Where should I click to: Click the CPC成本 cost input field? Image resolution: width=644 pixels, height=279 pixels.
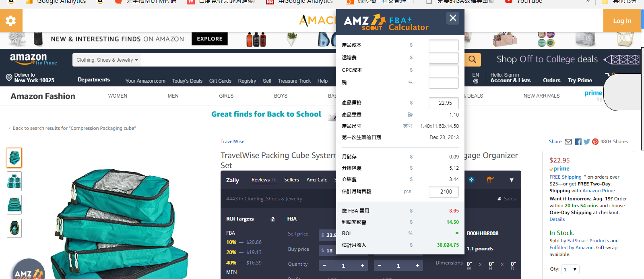[x=444, y=70]
